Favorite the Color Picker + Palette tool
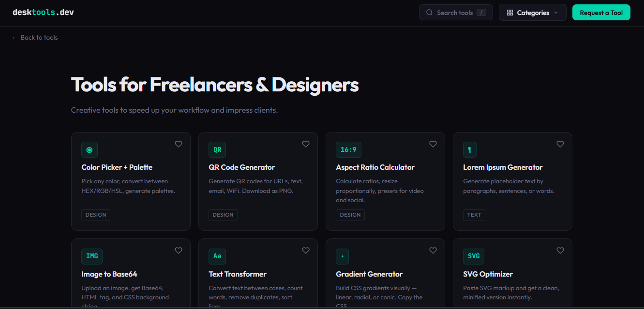644x309 pixels. (178, 144)
